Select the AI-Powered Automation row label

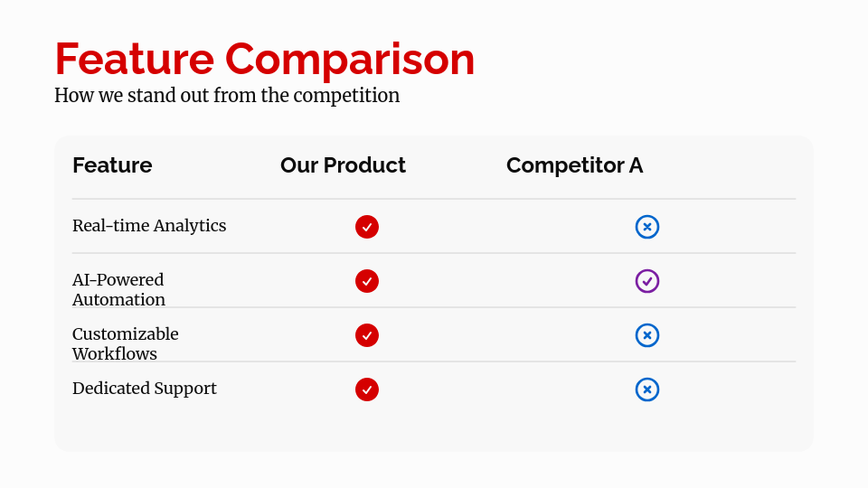pyautogui.click(x=118, y=289)
